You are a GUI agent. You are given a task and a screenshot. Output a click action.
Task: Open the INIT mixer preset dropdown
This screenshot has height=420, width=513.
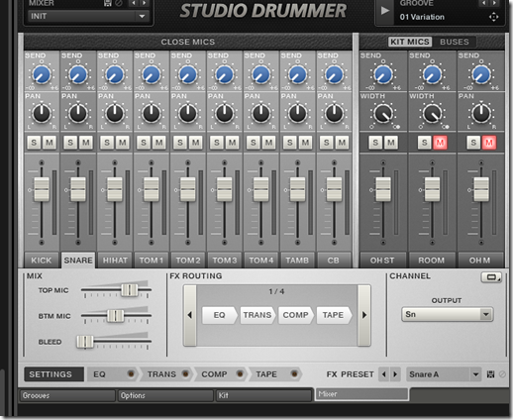point(88,16)
